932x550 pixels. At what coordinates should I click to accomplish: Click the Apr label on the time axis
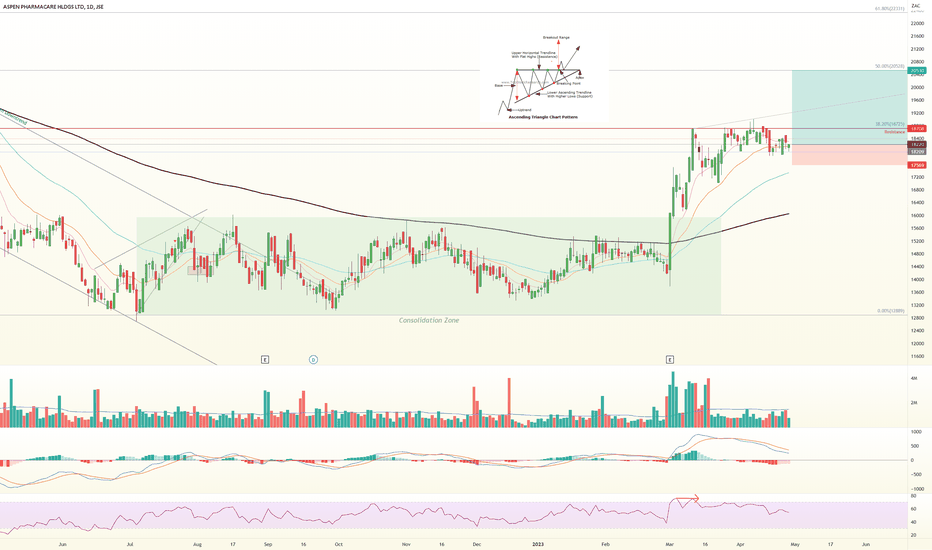[741, 544]
